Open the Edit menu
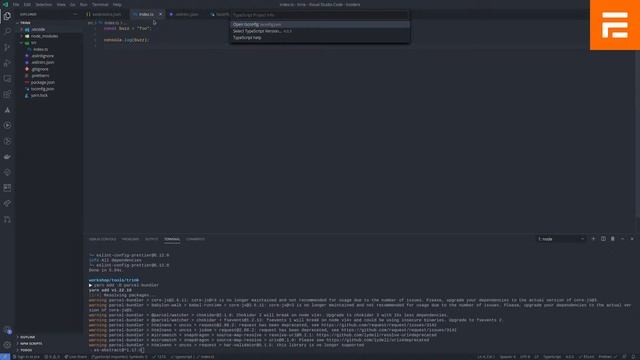The width and height of the screenshot is (640, 360). pyautogui.click(x=27, y=4)
